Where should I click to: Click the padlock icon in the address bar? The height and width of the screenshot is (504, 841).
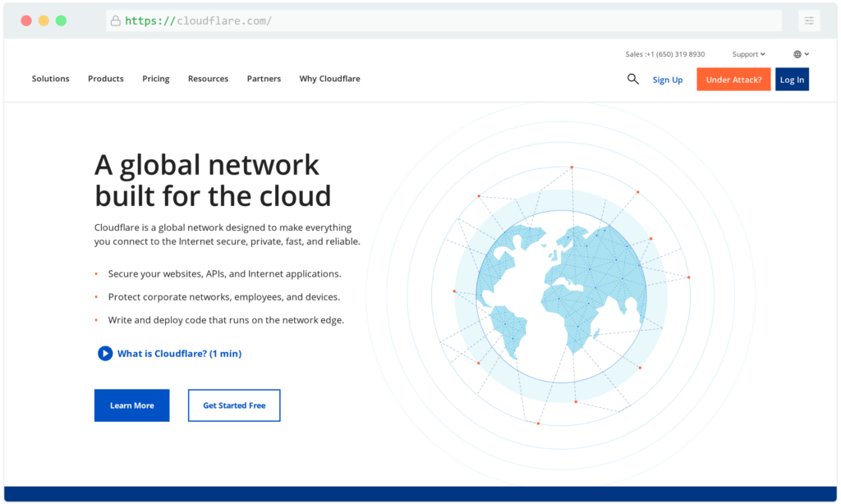pos(115,21)
